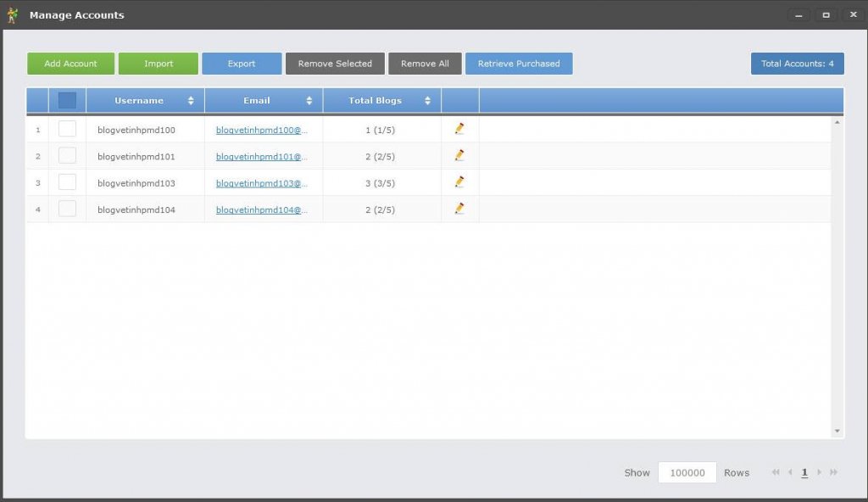Check the box for blogvetinhpmd103

pos(67,182)
